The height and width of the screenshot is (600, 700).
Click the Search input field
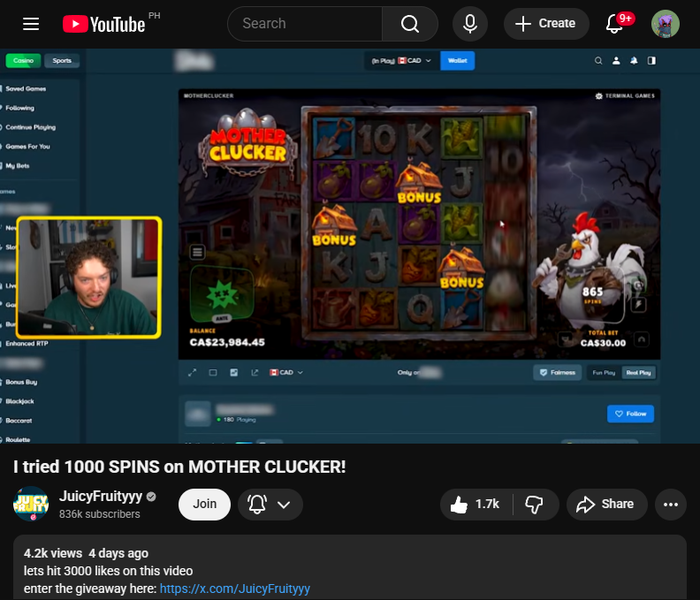coord(305,24)
